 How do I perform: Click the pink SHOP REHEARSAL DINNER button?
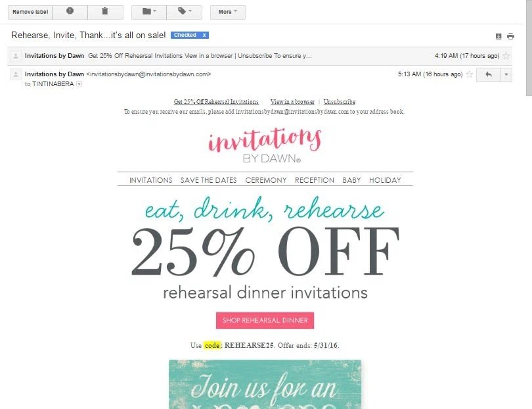[x=265, y=320]
